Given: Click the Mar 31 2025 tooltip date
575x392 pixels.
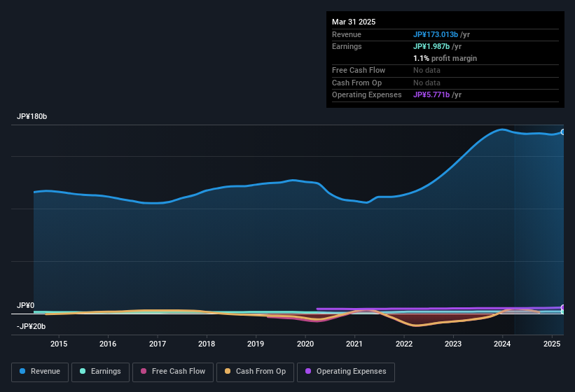Looking at the screenshot, I should [x=354, y=22].
